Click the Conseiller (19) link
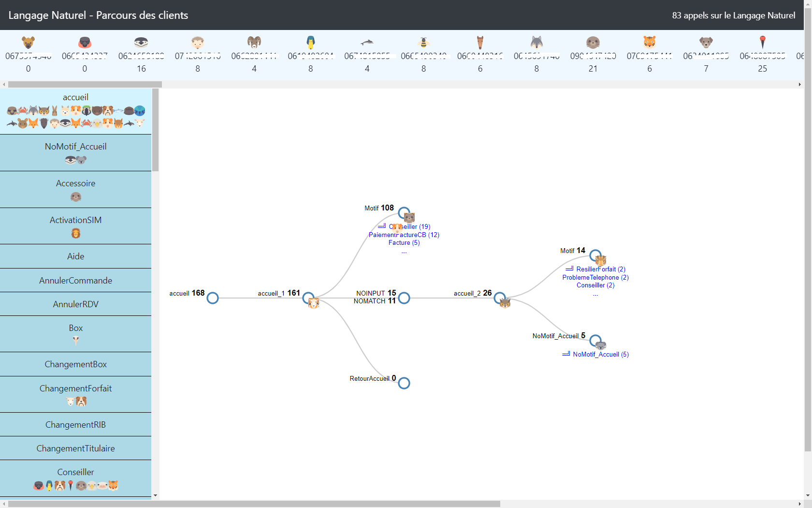 point(409,226)
